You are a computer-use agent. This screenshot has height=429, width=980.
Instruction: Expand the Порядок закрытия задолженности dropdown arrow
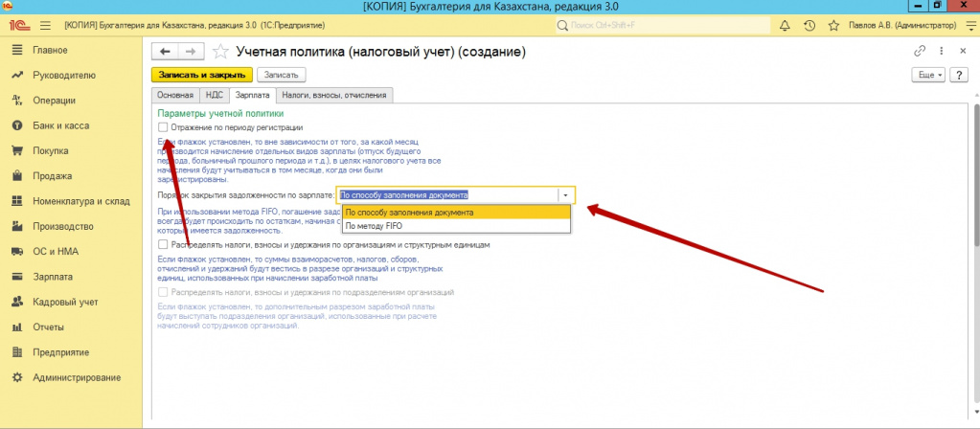pyautogui.click(x=565, y=194)
